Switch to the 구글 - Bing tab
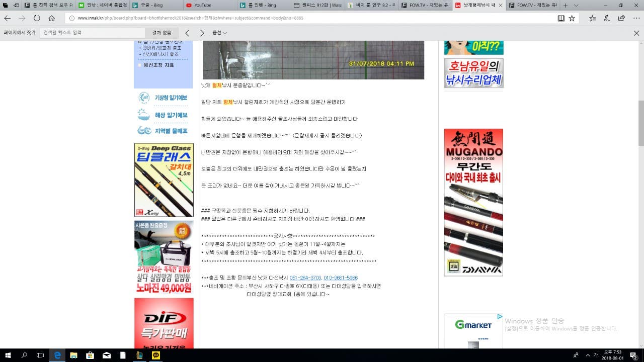This screenshot has width=644, height=362. coord(151,5)
